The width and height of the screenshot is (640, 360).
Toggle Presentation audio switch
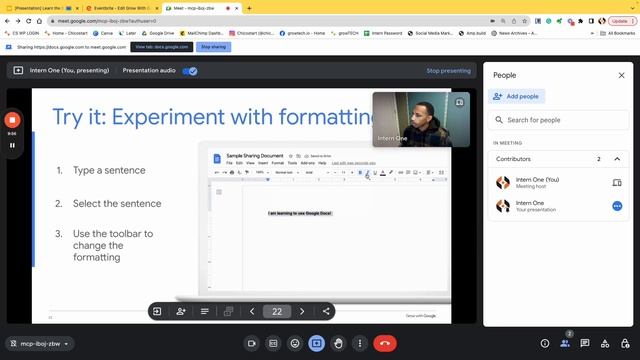coord(190,71)
